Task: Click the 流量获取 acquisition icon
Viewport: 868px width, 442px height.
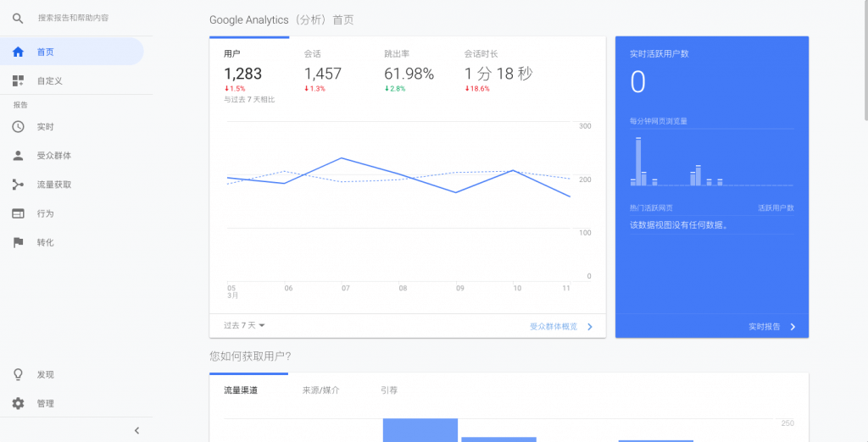Action: pos(19,185)
